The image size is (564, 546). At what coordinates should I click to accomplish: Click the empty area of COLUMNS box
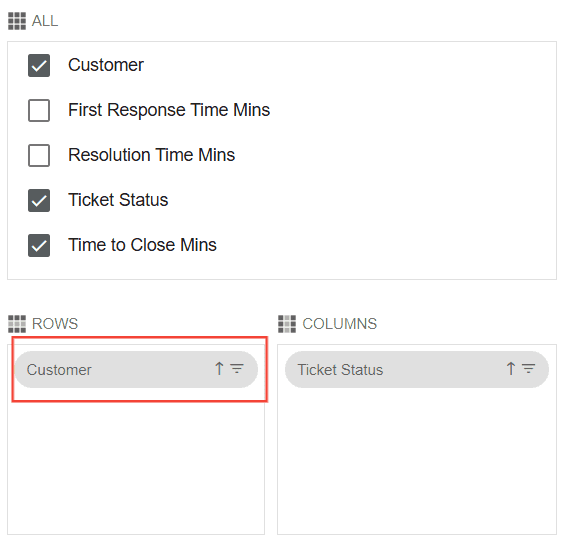coord(417,462)
